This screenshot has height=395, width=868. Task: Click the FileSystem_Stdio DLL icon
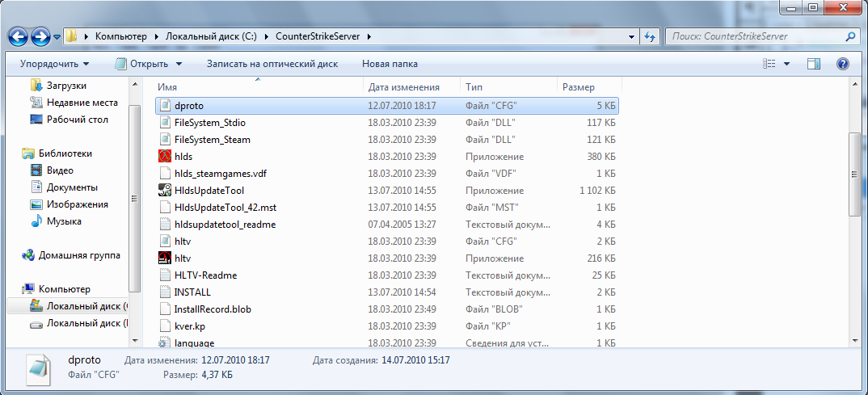[164, 122]
